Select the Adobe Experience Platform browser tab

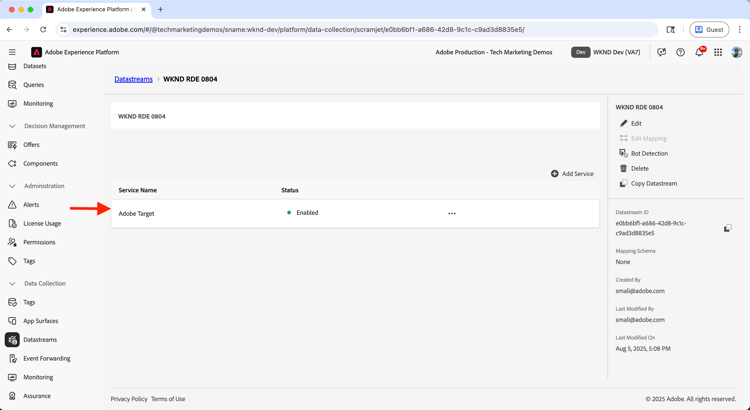(x=96, y=9)
